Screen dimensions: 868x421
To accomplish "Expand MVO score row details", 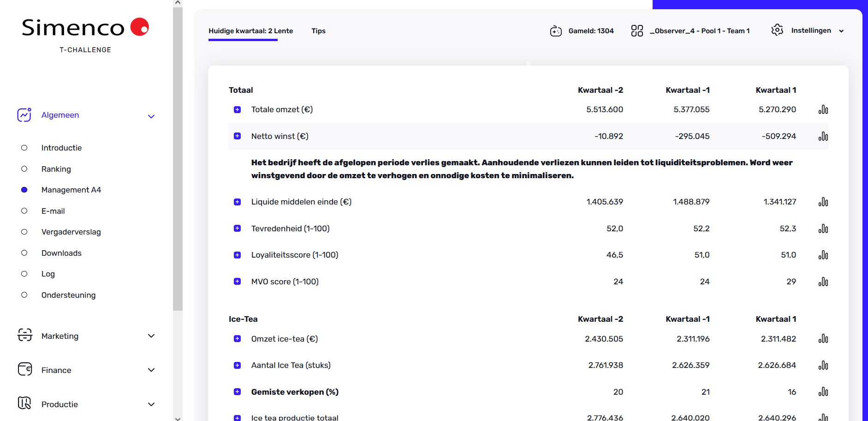I will [237, 282].
